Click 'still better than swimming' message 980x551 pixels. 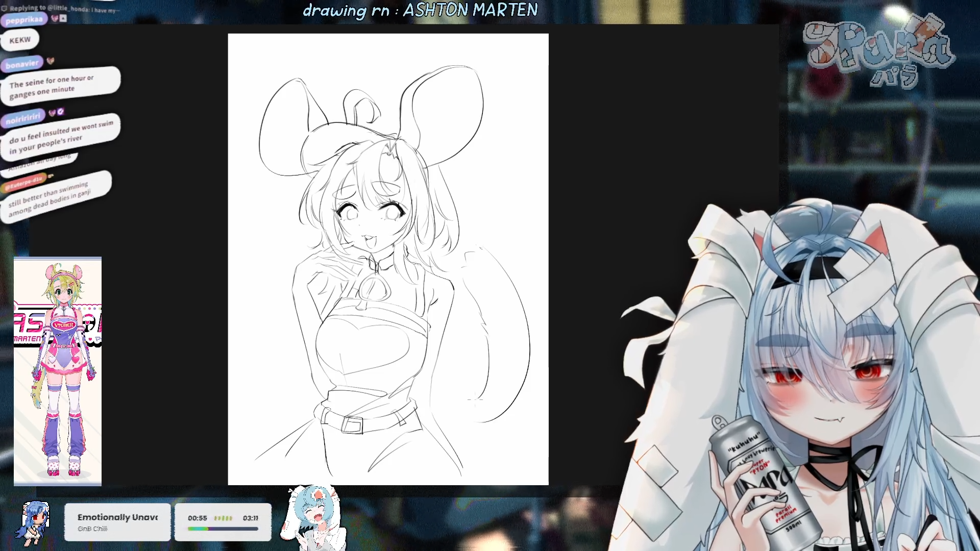tap(55, 196)
